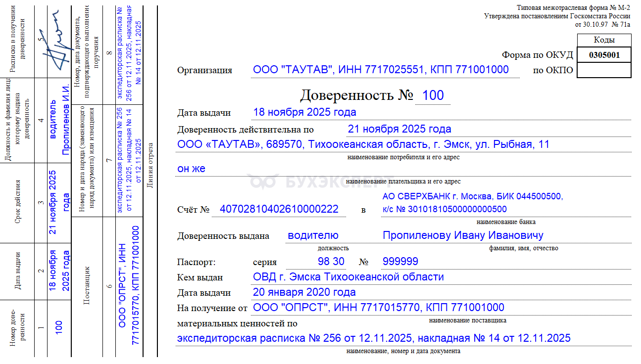Click caption "наименование плательщика и его адрес"

[403, 182]
